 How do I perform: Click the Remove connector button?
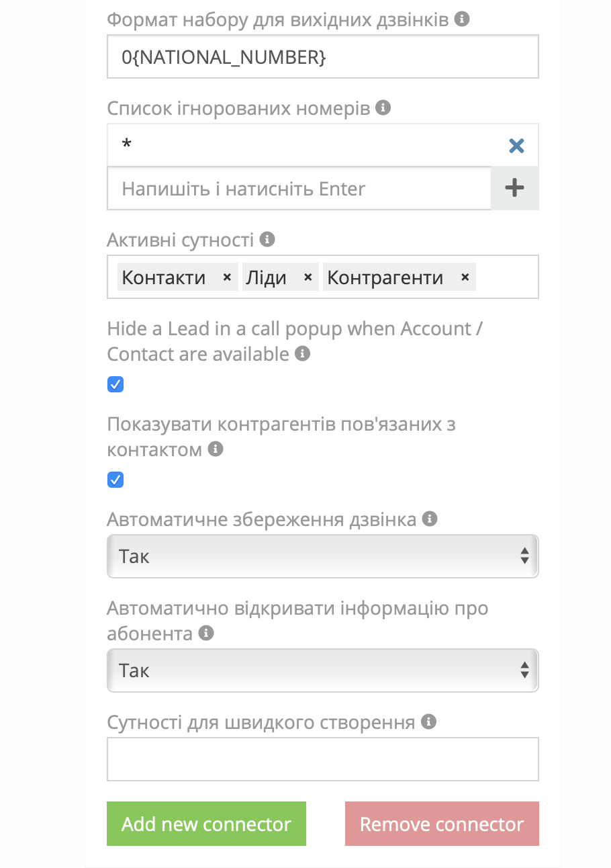pos(442,824)
